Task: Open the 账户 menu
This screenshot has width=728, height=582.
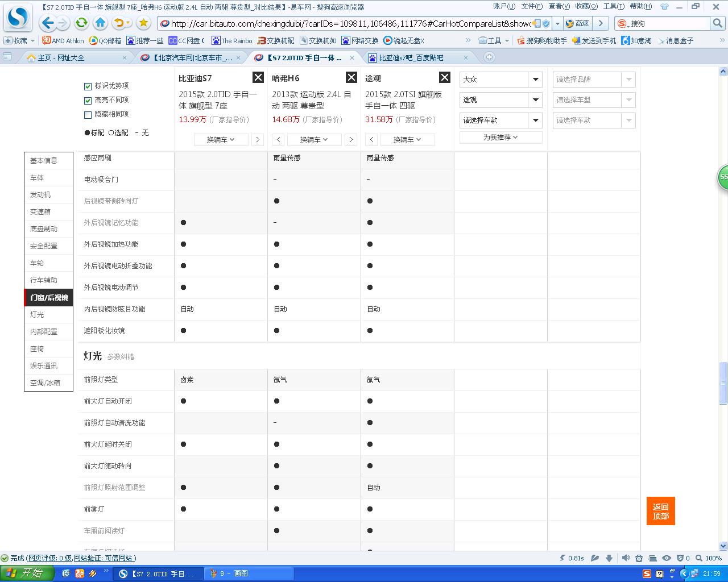Action: [x=504, y=6]
